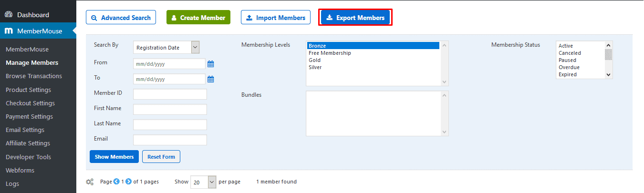This screenshot has height=193, width=644.
Task: Open Browse Transactions in sidebar menu
Action: point(34,76)
